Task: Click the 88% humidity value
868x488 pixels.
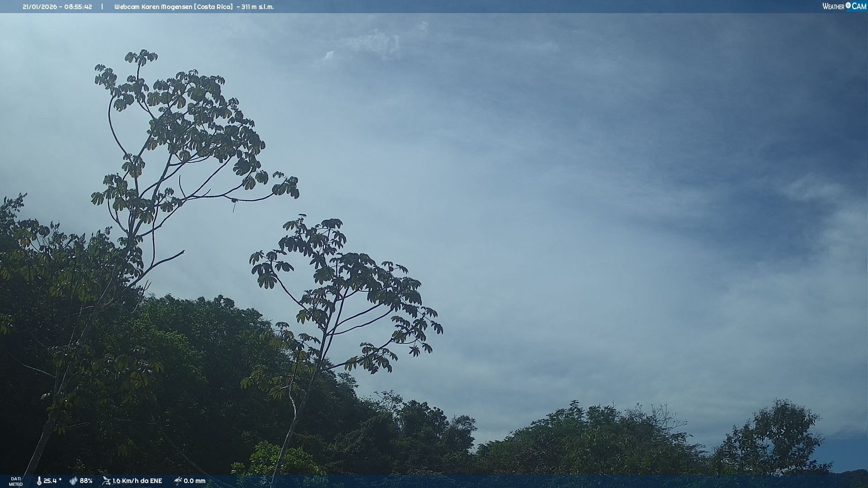Action: (86, 481)
